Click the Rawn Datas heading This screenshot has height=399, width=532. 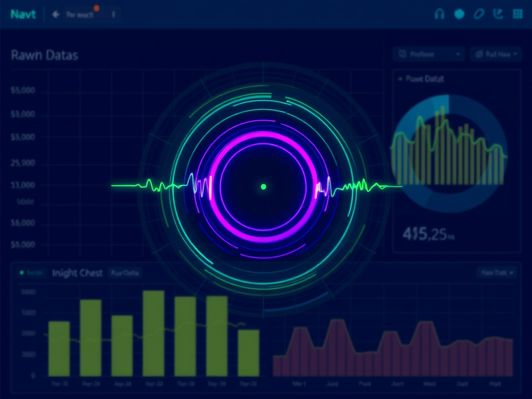(44, 55)
